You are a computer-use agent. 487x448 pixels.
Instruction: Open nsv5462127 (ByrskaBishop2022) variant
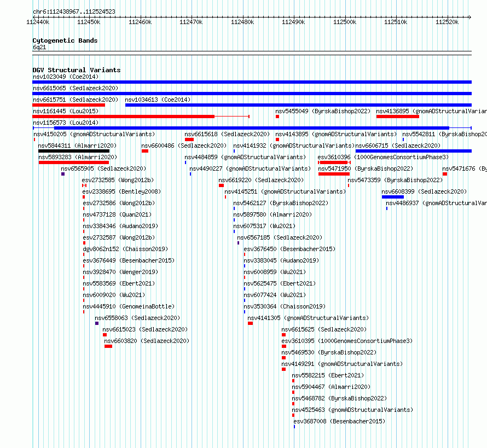281,203
